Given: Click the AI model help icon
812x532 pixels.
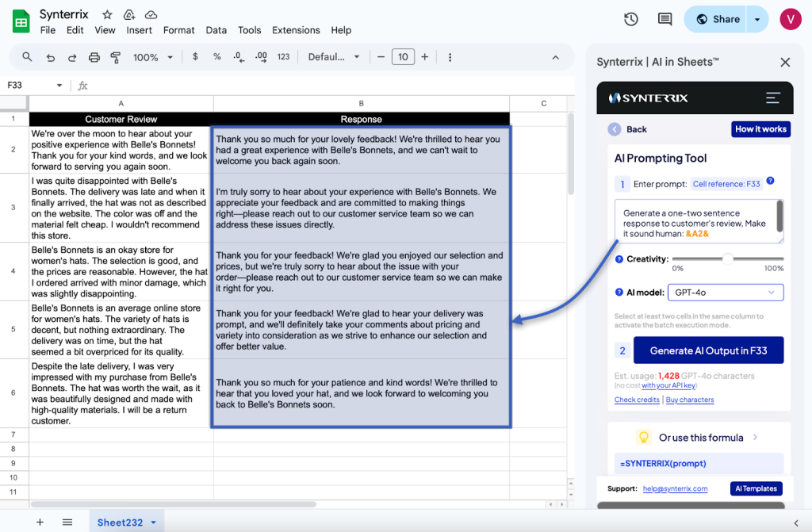Looking at the screenshot, I should pyautogui.click(x=619, y=292).
